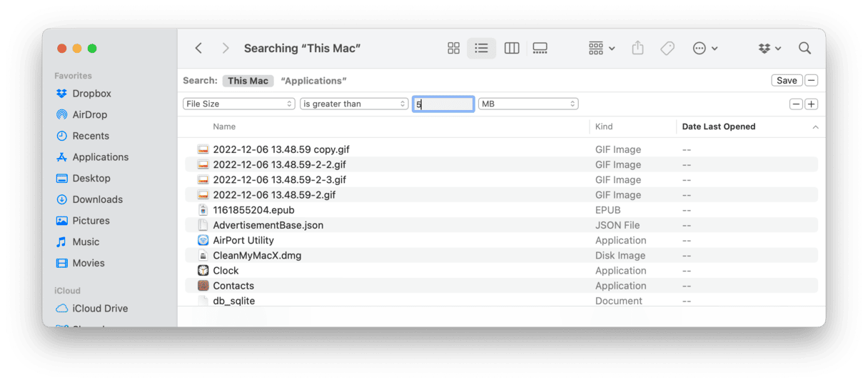868x383 pixels.
Task: Add a search criterion with plus button
Action: point(812,104)
